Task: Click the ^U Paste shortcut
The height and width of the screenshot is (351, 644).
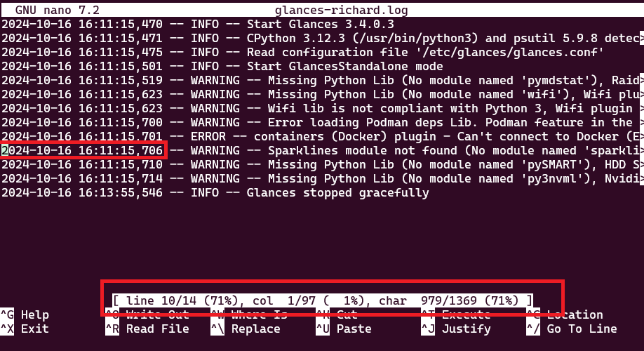Action: click(344, 329)
